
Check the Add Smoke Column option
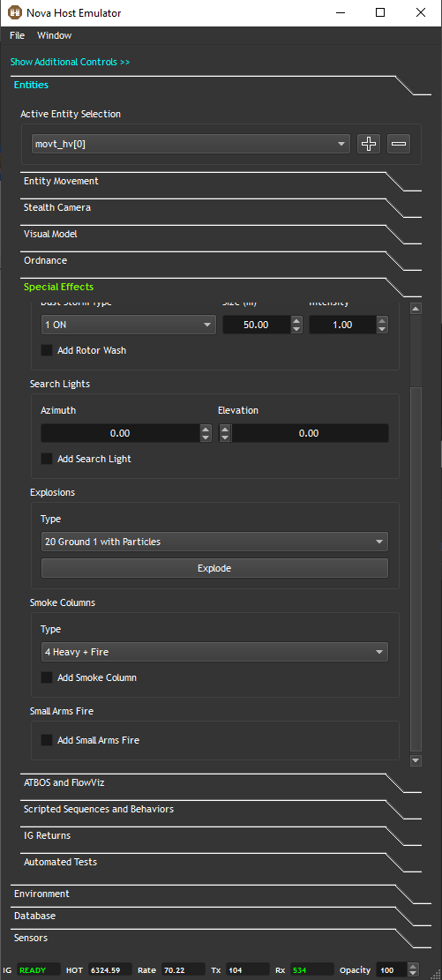pos(47,677)
